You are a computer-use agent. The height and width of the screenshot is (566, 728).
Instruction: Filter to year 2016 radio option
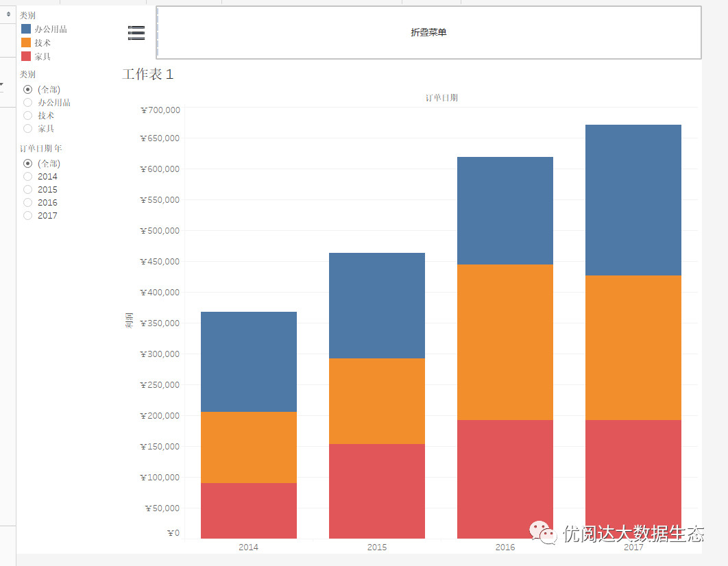coord(28,202)
